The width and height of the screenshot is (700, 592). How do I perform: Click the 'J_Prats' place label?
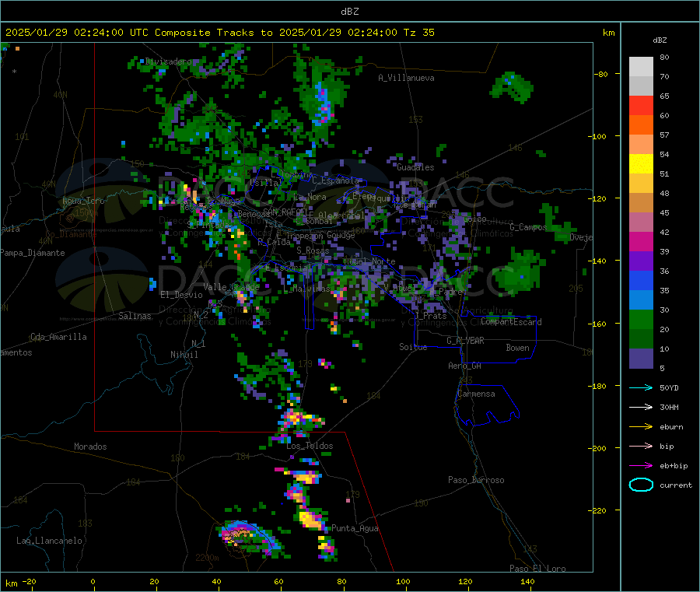(x=430, y=316)
